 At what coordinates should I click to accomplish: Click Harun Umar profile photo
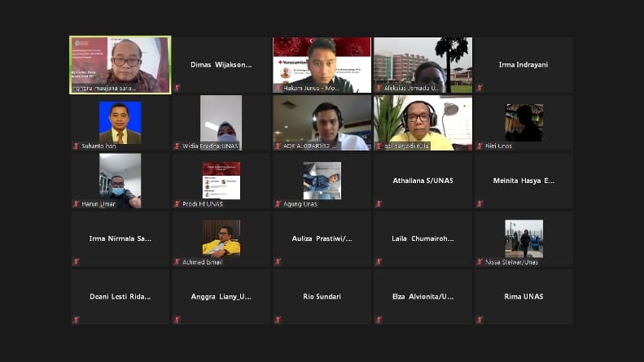[x=120, y=181]
